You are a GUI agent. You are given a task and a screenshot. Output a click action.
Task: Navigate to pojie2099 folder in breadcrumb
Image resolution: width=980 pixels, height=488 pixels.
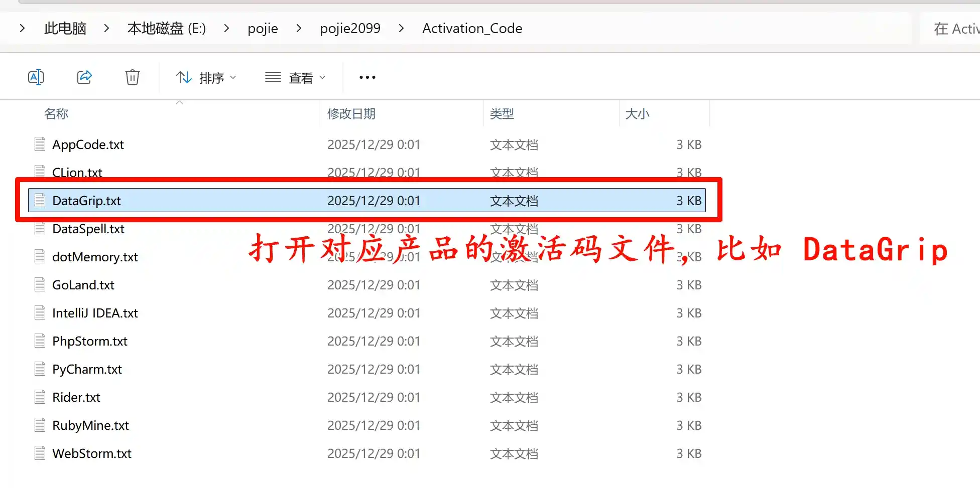pos(350,29)
